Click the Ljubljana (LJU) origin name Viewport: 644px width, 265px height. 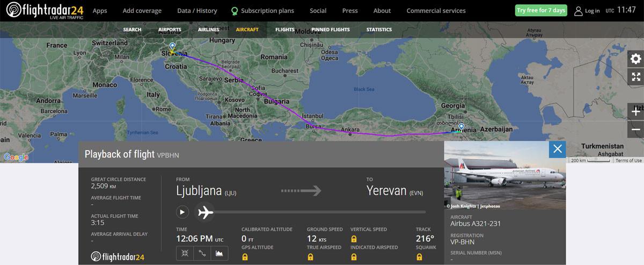206,191
